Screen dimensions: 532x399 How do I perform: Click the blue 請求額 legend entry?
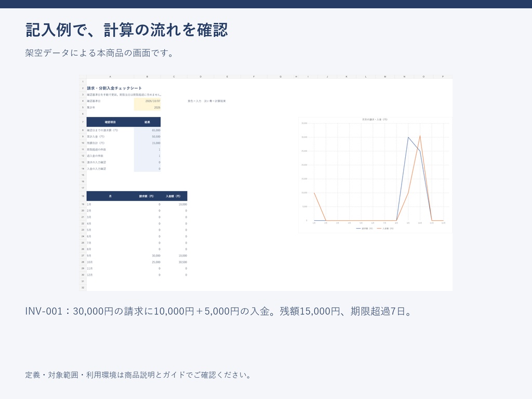click(364, 229)
